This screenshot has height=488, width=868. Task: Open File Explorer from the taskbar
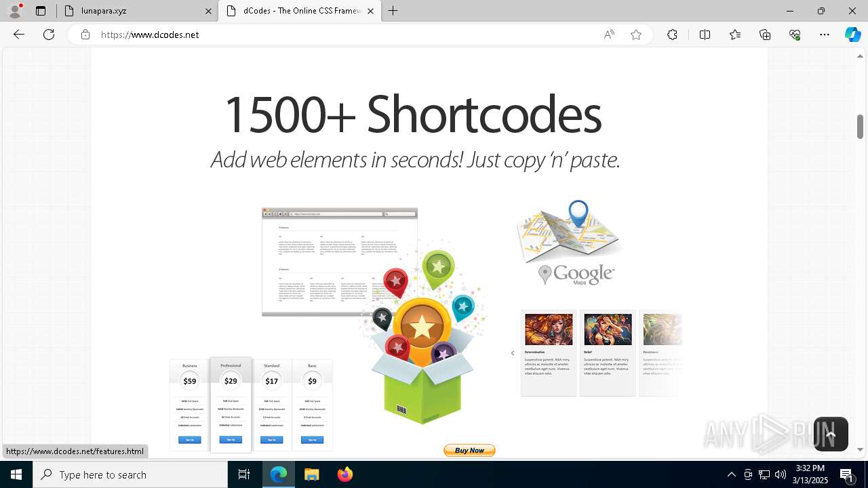click(311, 474)
